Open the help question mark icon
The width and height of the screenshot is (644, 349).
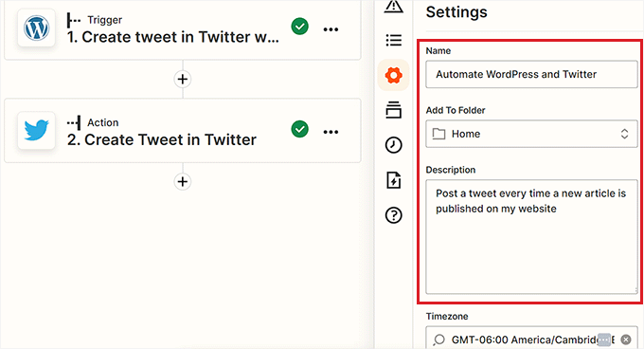(x=393, y=215)
